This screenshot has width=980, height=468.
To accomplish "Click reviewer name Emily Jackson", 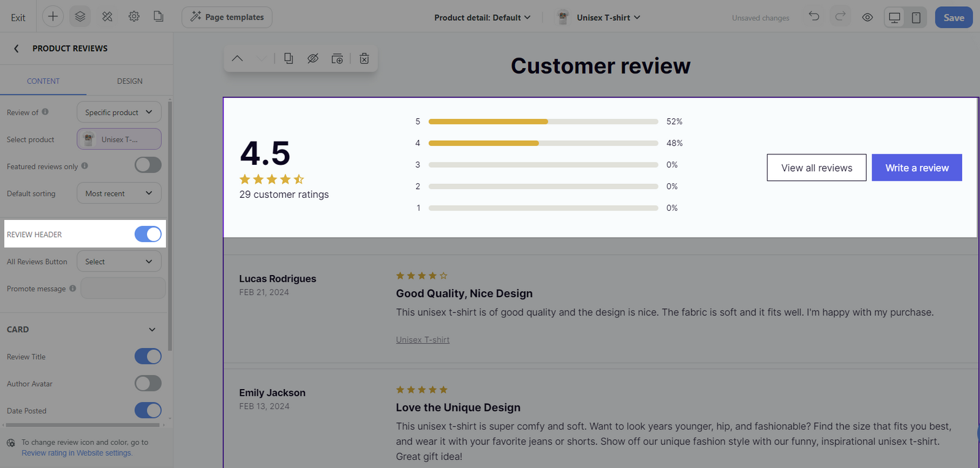I will pyautogui.click(x=272, y=393).
